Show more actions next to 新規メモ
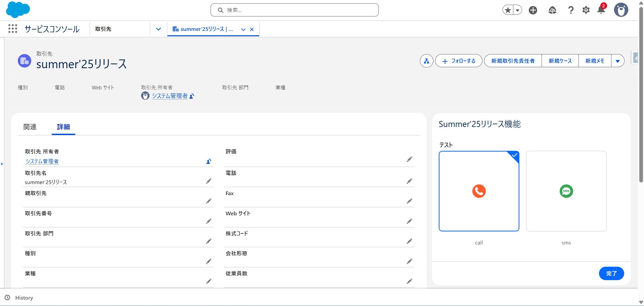The image size is (644, 306). pyautogui.click(x=617, y=61)
